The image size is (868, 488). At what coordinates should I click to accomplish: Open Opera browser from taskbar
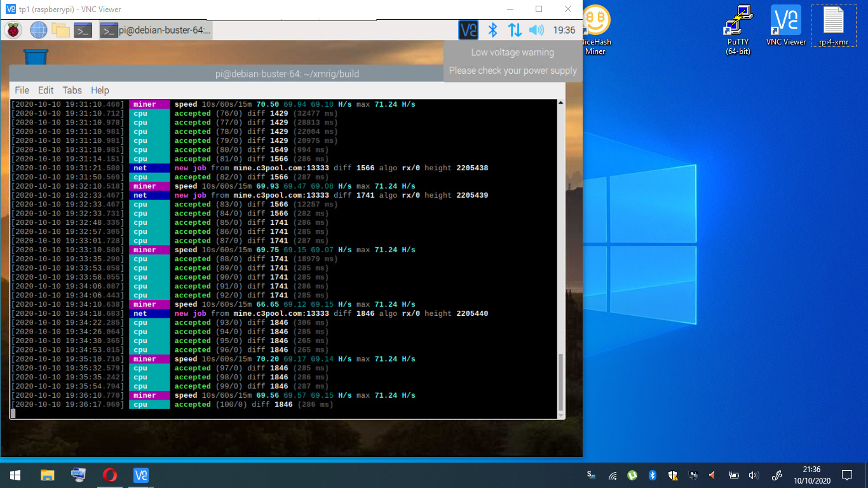110,475
